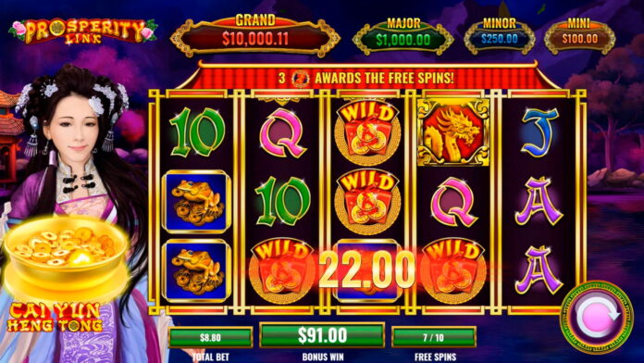The width and height of the screenshot is (644, 363).
Task: Click the $91.00 bonus win display
Action: click(322, 335)
